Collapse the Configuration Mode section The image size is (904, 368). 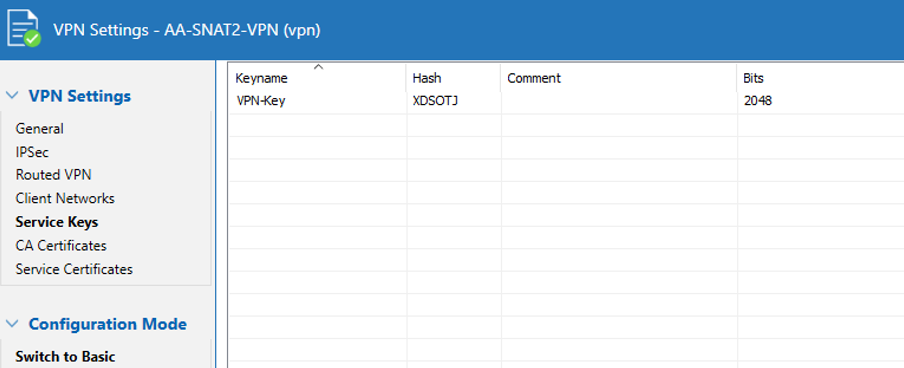(x=12, y=324)
